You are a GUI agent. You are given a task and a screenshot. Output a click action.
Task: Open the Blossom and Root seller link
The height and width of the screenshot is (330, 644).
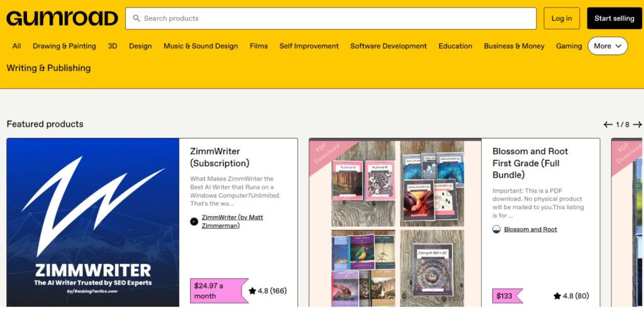(x=531, y=230)
